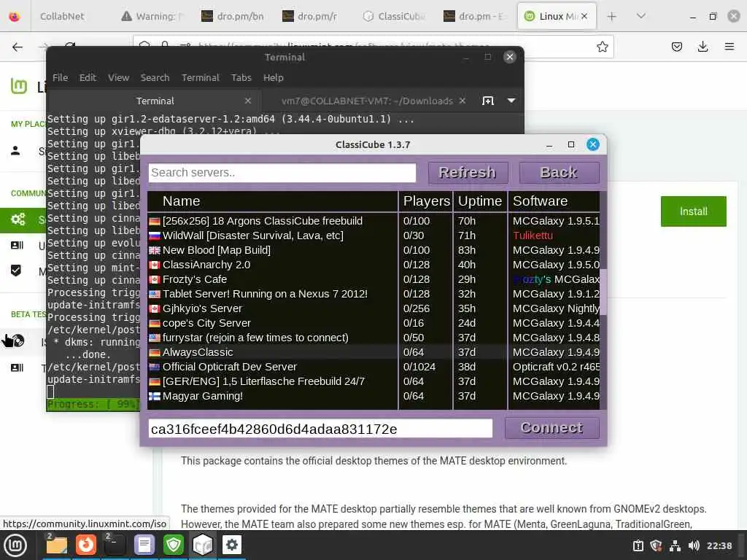Open the Help menu in Terminal
This screenshot has height=560, width=747.
click(x=274, y=77)
